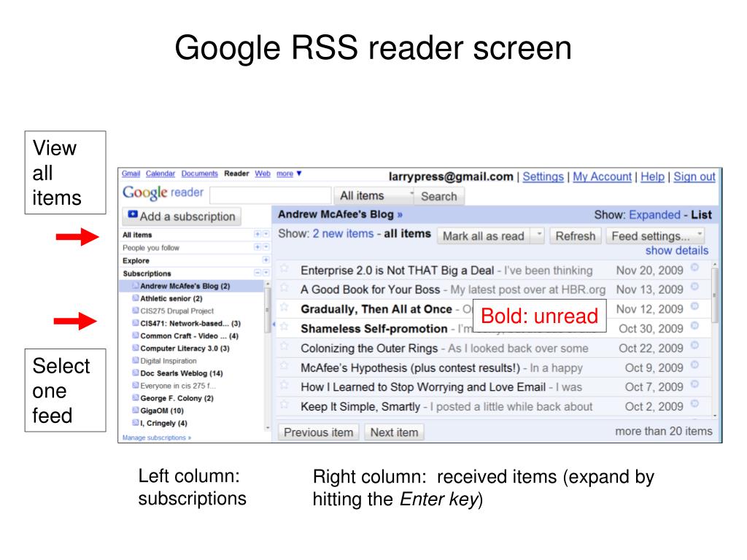Click the feed icon beside I, Cringely
Image resolution: width=747 pixels, height=560 pixels.
135,422
